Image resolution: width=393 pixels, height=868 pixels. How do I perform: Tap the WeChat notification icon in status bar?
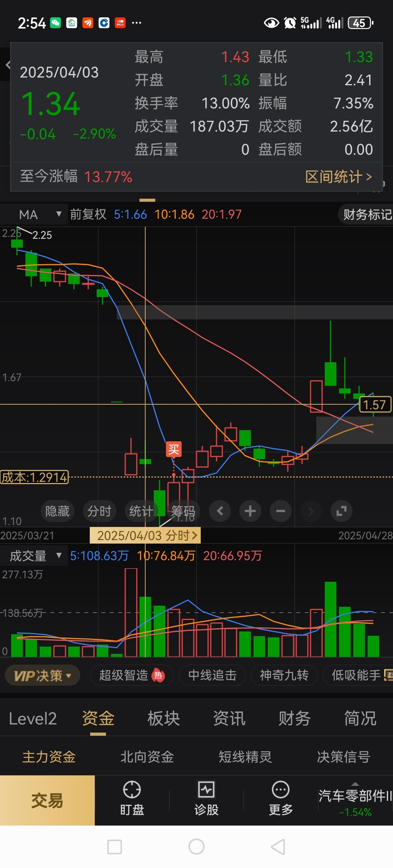tap(56, 23)
